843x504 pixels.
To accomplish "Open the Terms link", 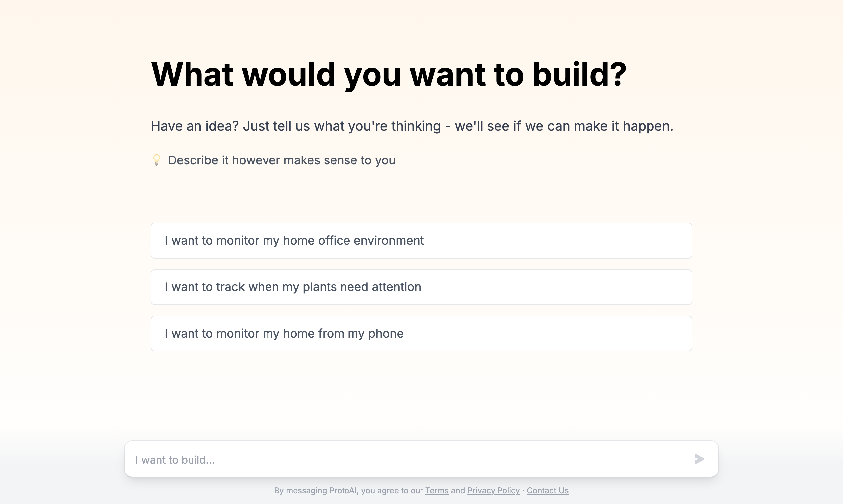I will [x=437, y=490].
